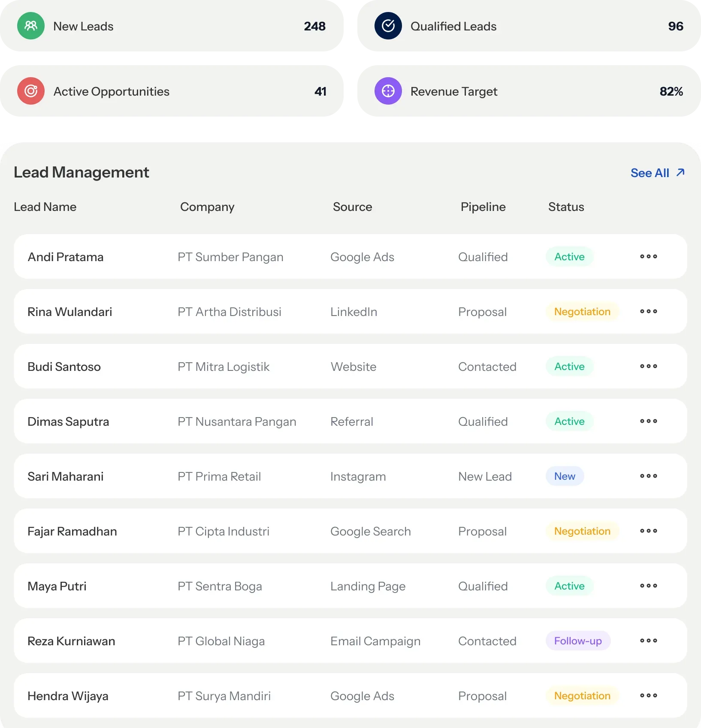This screenshot has width=701, height=728.
Task: Open more options for Andi Pratama
Action: tap(648, 256)
